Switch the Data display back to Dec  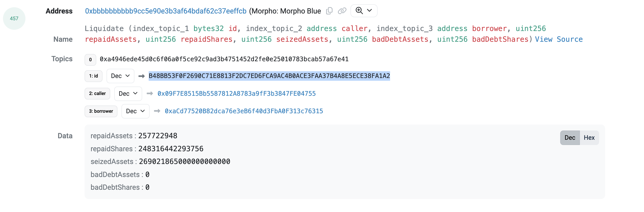coord(569,137)
